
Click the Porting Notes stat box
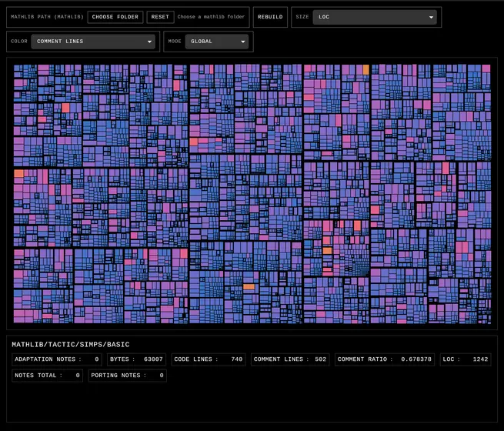tap(127, 376)
